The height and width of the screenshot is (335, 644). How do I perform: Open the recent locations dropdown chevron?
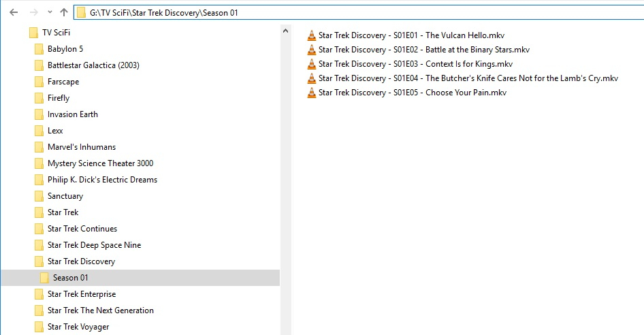tap(50, 12)
